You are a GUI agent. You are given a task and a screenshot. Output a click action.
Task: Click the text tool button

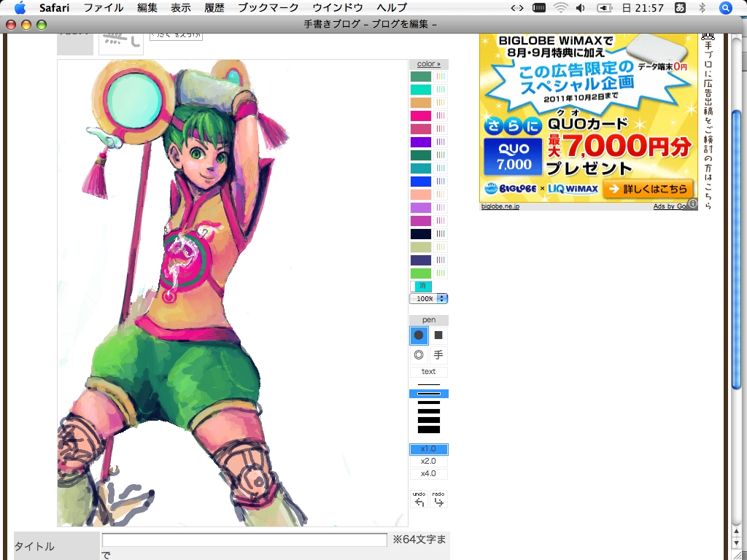tap(428, 372)
